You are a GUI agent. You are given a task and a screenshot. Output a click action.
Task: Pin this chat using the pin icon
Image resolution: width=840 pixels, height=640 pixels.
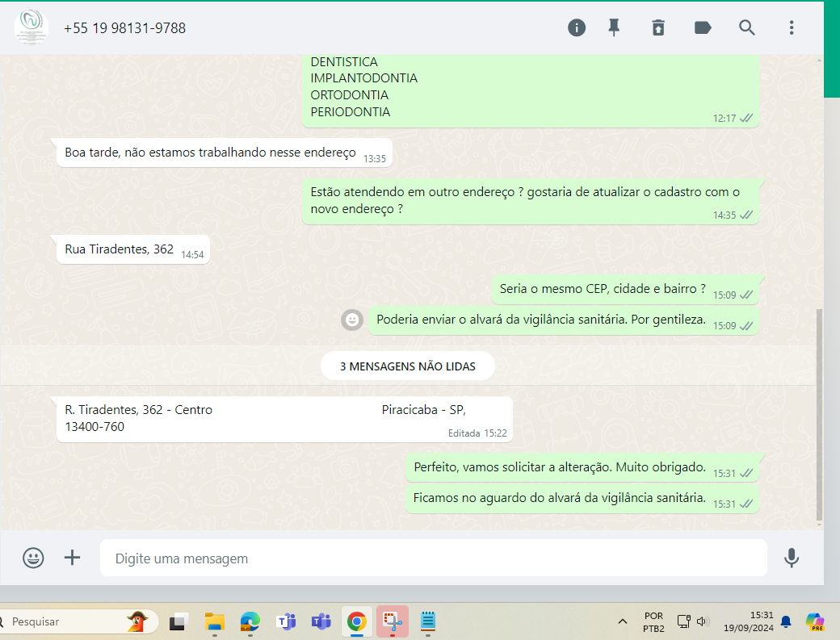coord(614,27)
